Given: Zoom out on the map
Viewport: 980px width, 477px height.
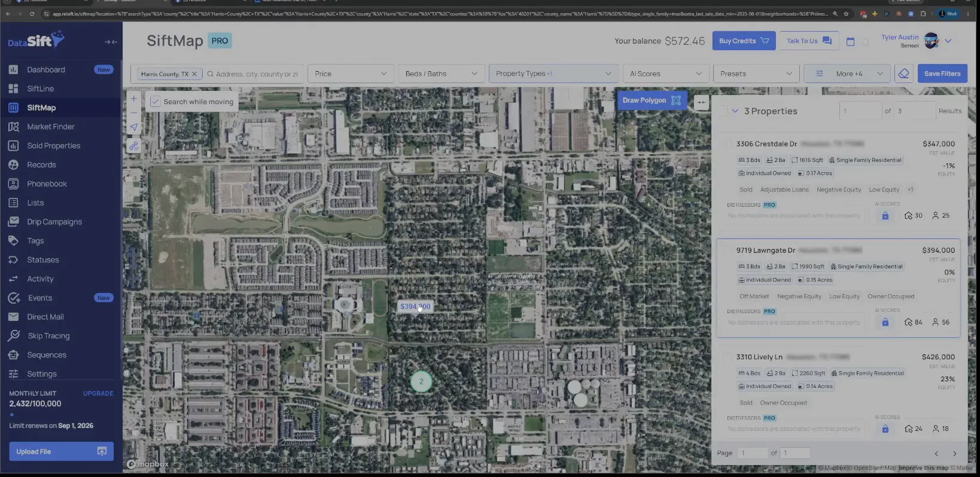Looking at the screenshot, I should tap(134, 113).
